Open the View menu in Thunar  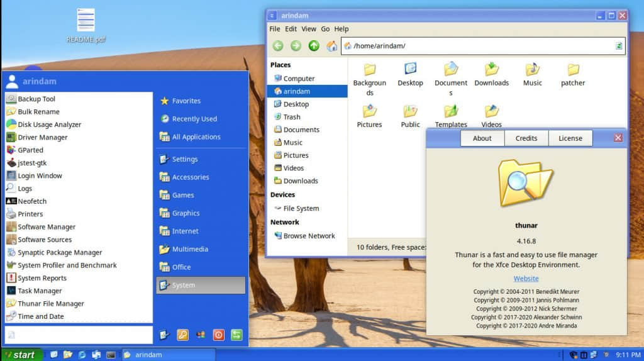coord(309,29)
